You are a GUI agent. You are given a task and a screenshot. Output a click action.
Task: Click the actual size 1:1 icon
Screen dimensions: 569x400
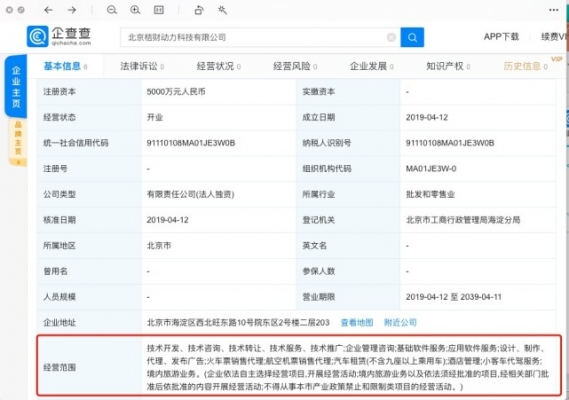click(x=159, y=10)
